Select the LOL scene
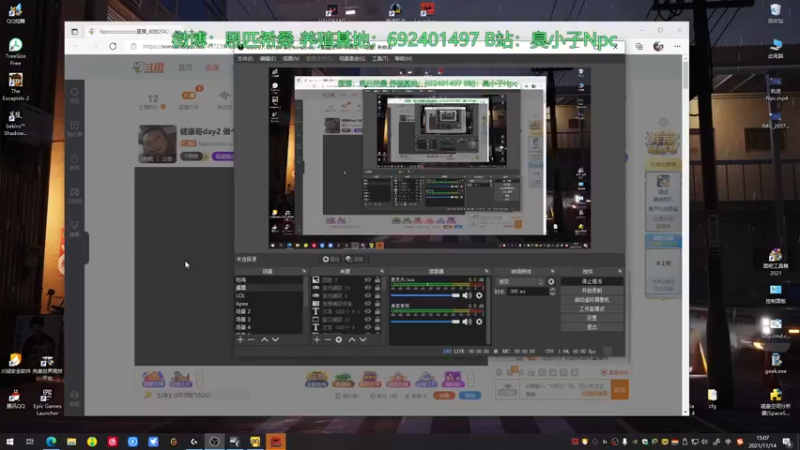 (x=269, y=296)
